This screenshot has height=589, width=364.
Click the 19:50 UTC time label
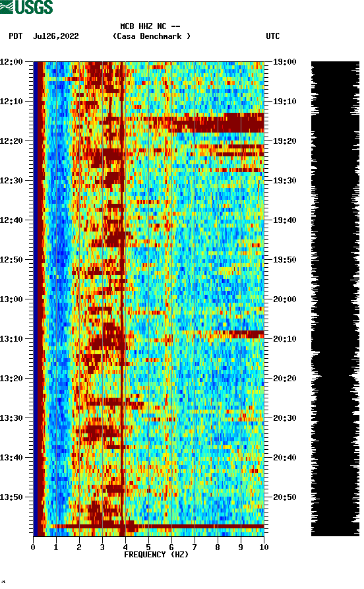[x=285, y=260]
